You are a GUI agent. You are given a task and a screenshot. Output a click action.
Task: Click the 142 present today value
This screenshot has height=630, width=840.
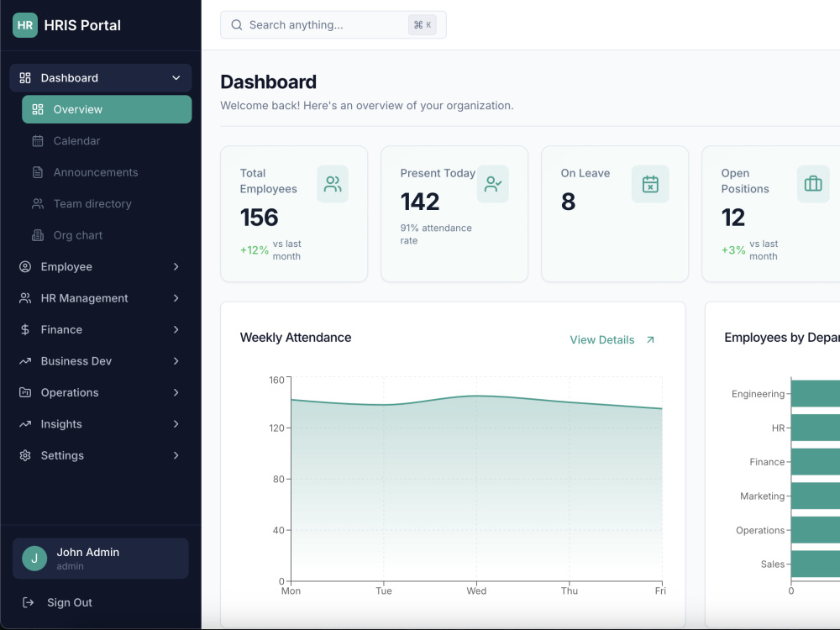click(420, 202)
